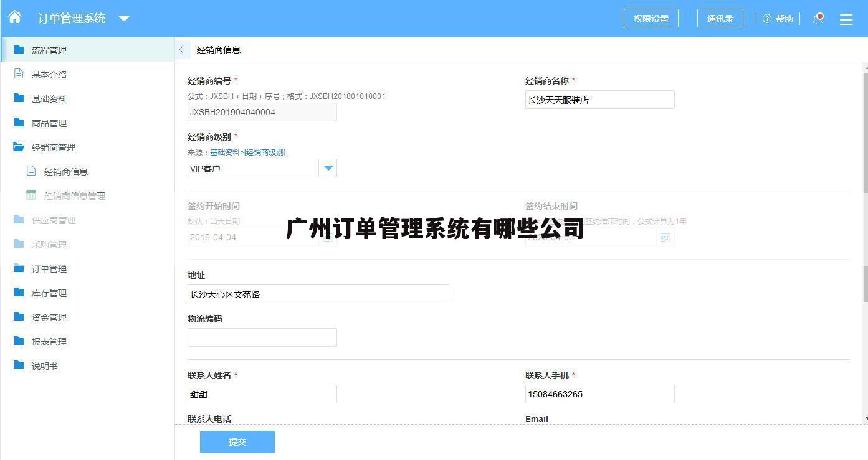
Task: Go to the home icon
Action: click(14, 17)
